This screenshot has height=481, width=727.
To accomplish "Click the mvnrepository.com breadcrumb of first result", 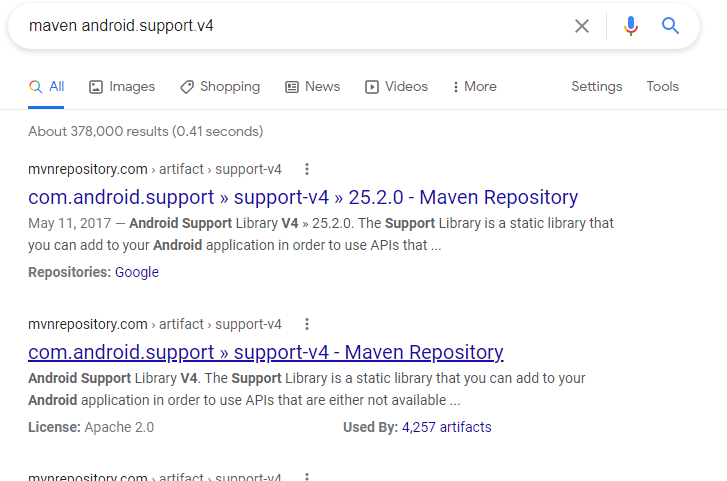I will pyautogui.click(x=88, y=169).
